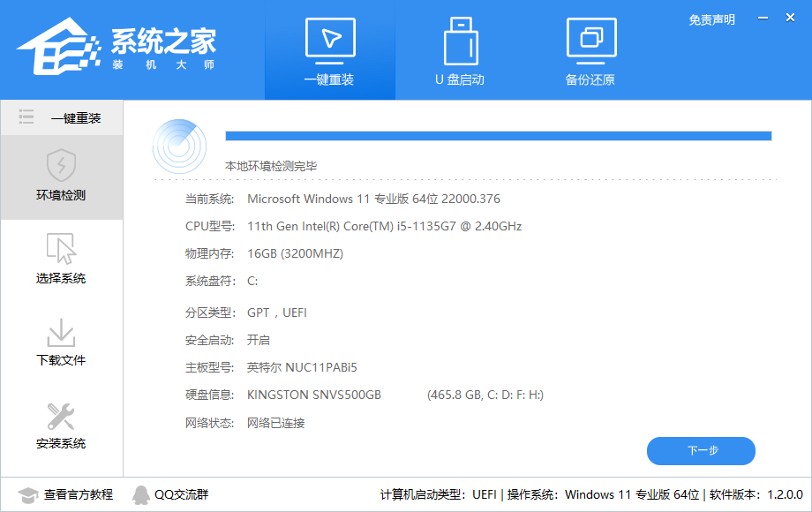This screenshot has height=512, width=812.
Task: Click the 下一步 button
Action: 702,450
